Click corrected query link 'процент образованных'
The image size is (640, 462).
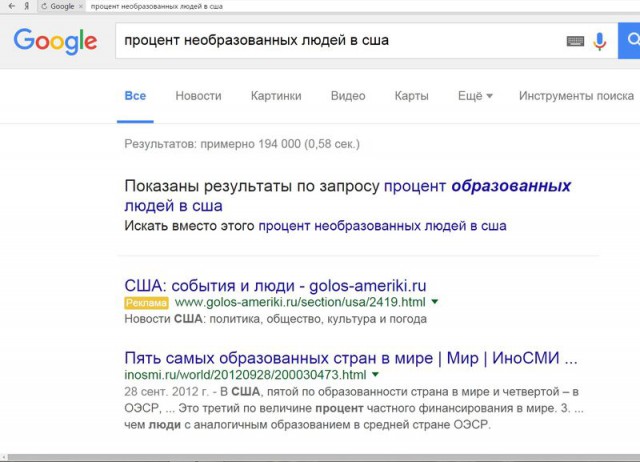coord(477,186)
